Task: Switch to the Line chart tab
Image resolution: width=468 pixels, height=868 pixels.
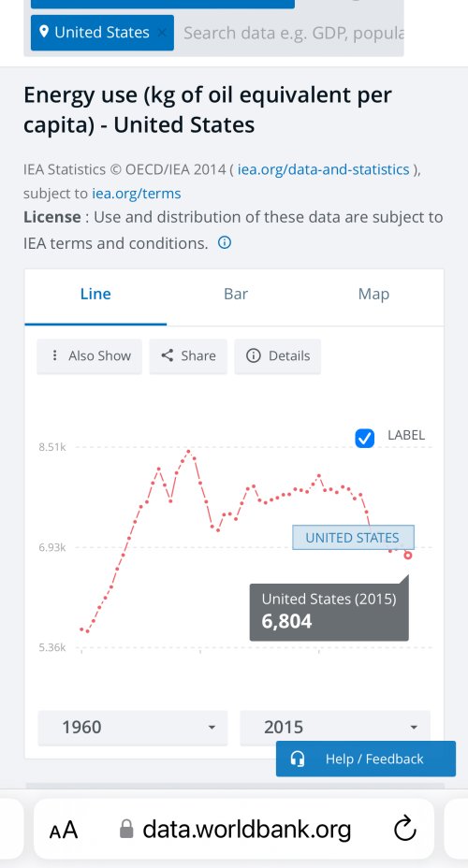Action: pyautogui.click(x=95, y=295)
